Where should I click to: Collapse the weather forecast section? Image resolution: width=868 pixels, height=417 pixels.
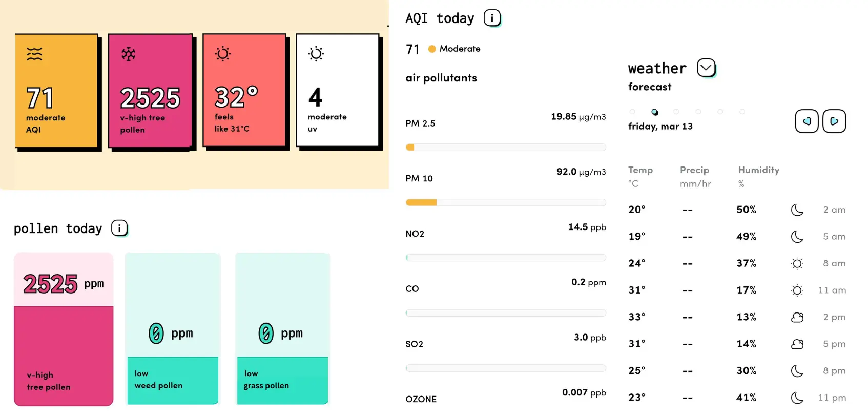706,68
